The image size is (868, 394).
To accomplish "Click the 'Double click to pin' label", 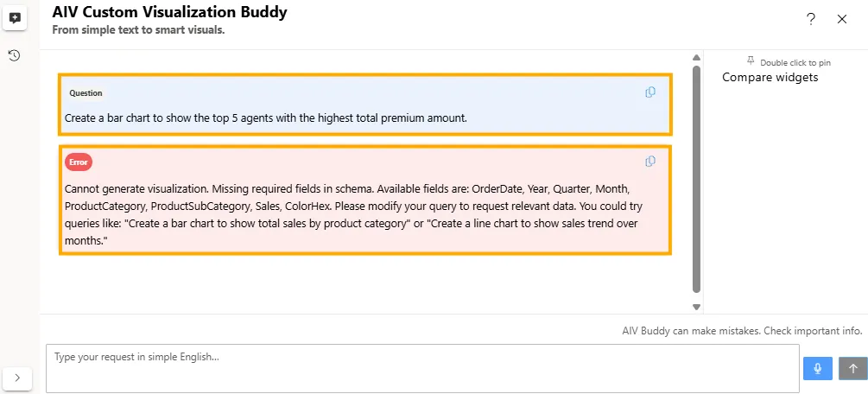I will coord(795,62).
